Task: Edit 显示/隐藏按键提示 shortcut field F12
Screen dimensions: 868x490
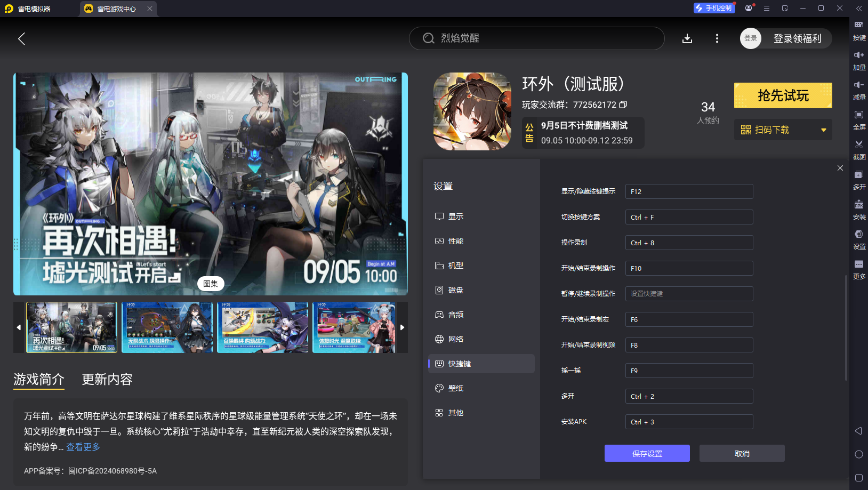Action: tap(689, 191)
